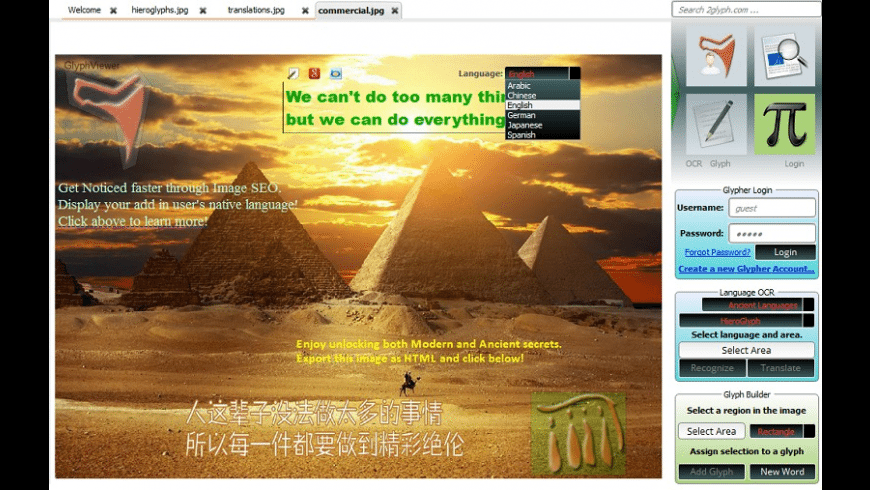This screenshot has height=490, width=870.
Task: Choose Arabic from the language list
Action: coord(542,85)
